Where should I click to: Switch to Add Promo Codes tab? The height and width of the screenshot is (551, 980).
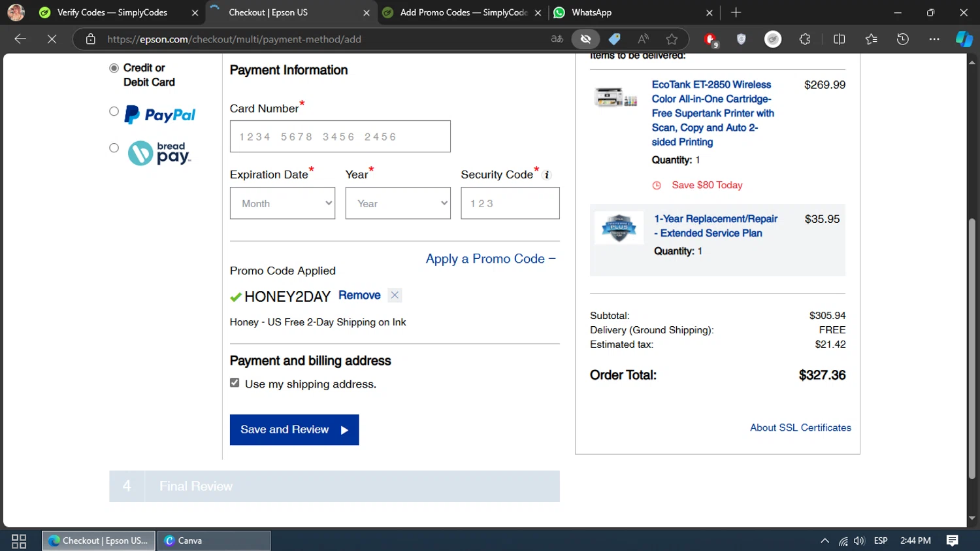[x=464, y=12]
